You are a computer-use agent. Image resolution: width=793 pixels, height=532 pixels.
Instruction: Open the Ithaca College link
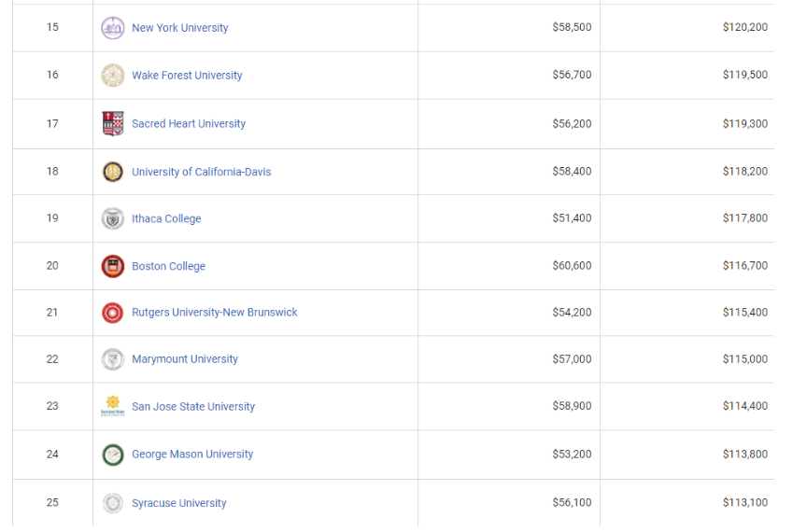[166, 218]
